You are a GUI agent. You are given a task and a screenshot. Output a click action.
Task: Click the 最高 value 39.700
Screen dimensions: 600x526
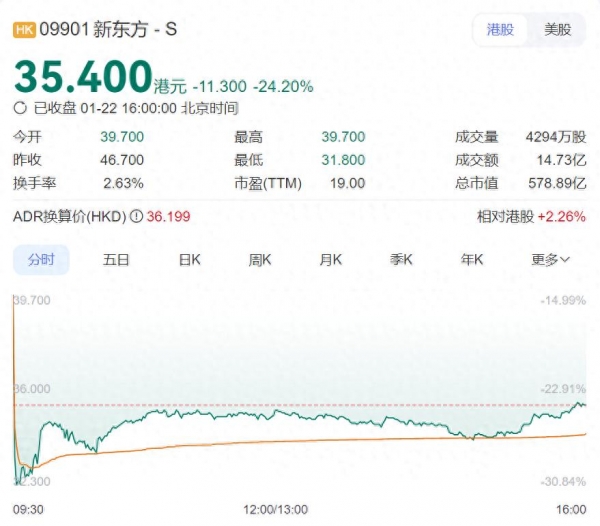(x=343, y=137)
